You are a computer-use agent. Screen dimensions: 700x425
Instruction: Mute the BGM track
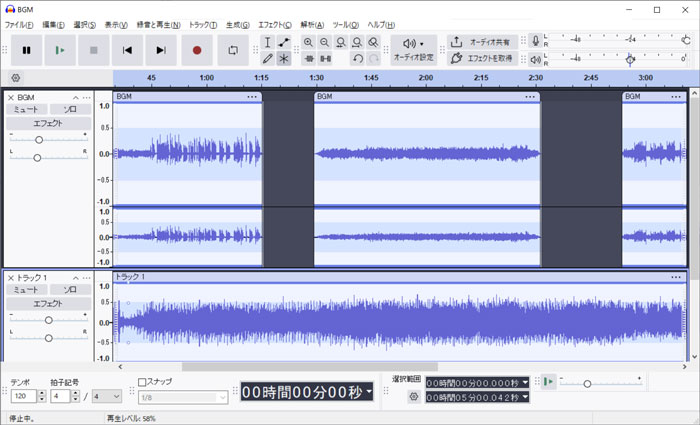click(26, 109)
